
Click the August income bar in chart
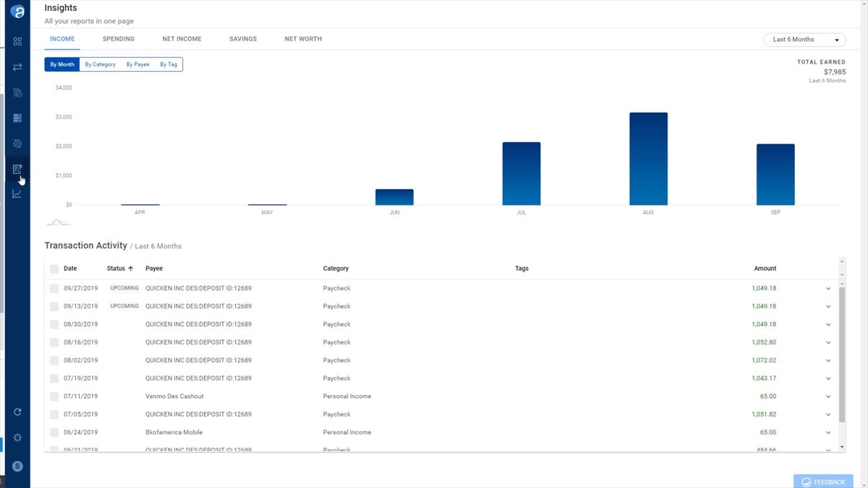point(648,159)
